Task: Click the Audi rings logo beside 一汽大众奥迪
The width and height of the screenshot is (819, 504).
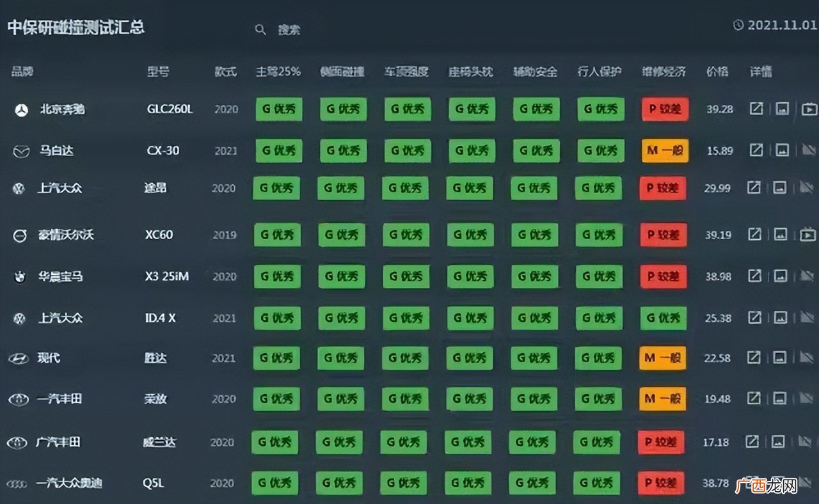Action: coord(17,484)
